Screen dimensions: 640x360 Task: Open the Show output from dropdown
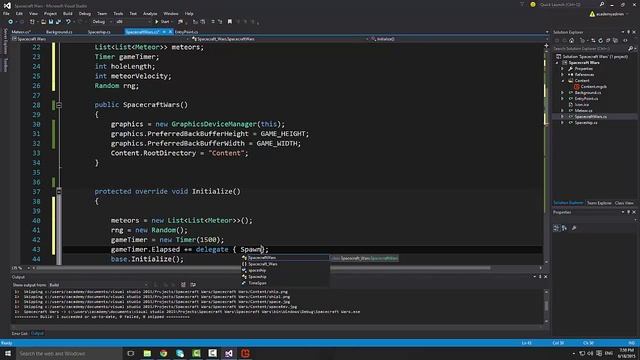point(98,285)
